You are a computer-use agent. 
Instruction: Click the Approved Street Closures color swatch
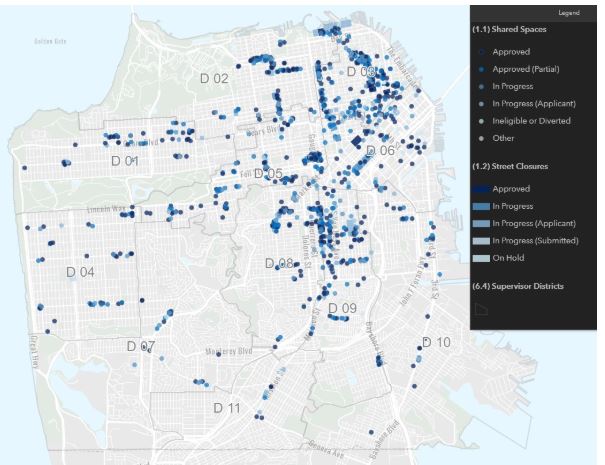pos(481,189)
